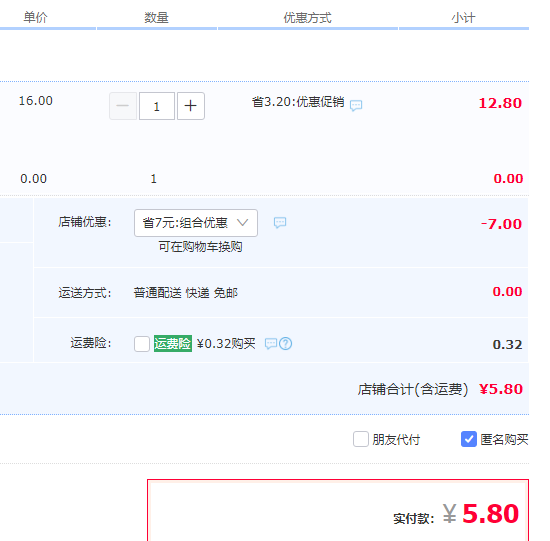Viewport: 550px width, 541px height.
Task: Click the 可在购物车换购 link text
Action: pos(200,247)
